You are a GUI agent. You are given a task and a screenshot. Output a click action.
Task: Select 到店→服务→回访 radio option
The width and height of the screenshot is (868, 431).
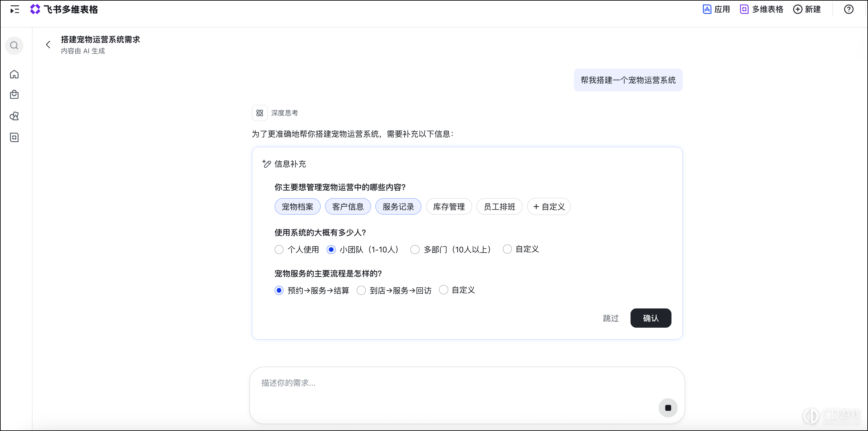tap(394, 290)
